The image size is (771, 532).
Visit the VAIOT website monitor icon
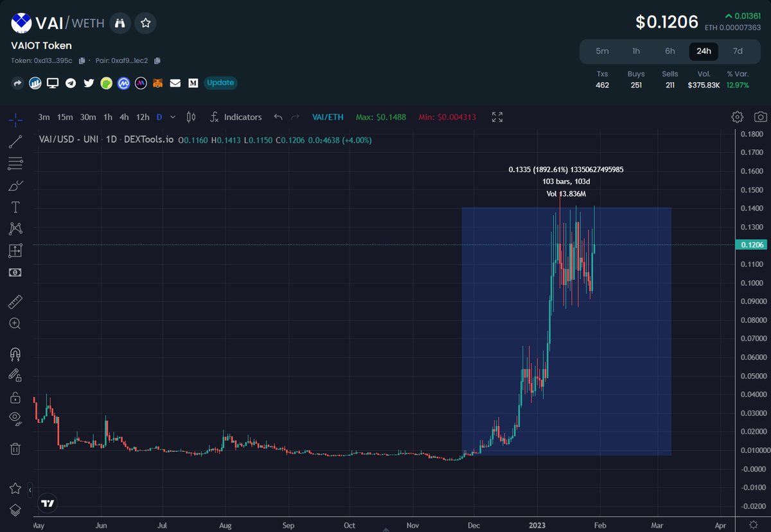(53, 83)
